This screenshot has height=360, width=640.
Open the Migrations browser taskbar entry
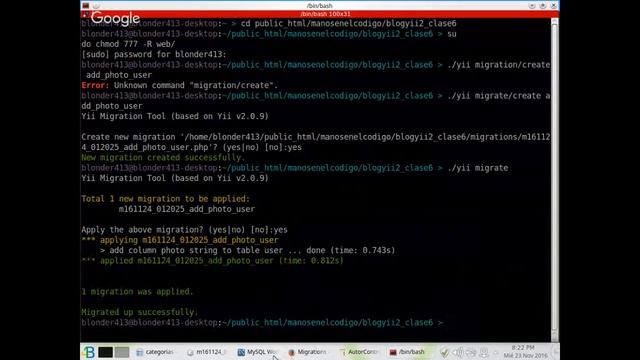[x=307, y=352]
